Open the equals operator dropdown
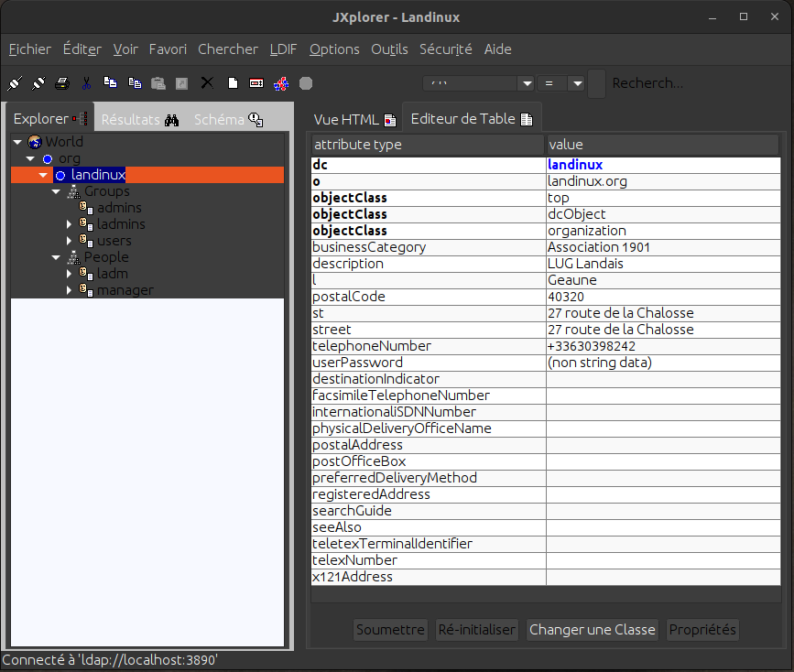This screenshot has height=672, width=794. coord(576,83)
